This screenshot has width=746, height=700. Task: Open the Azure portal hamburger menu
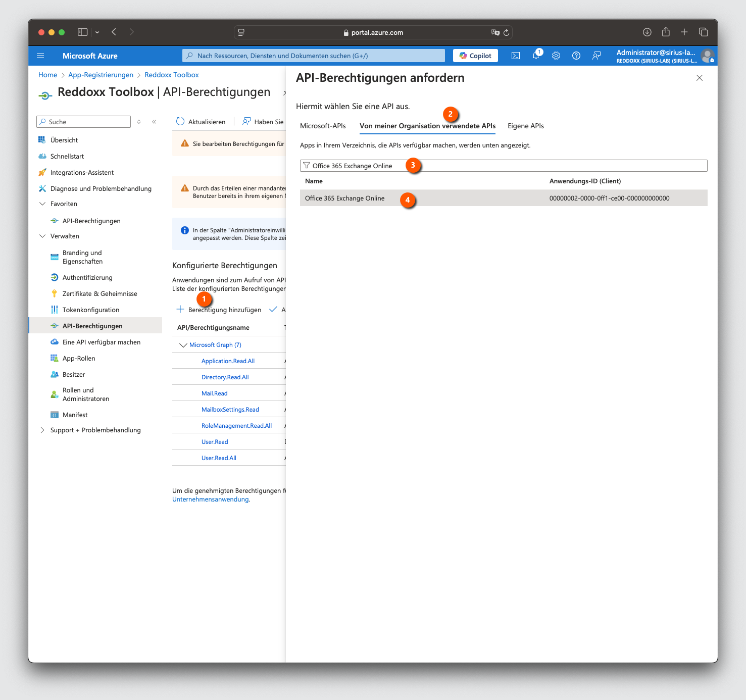pos(40,56)
